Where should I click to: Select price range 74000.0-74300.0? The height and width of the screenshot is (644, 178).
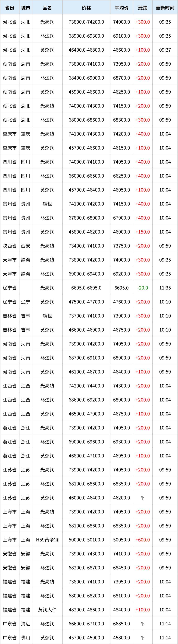pyautogui.click(x=86, y=106)
